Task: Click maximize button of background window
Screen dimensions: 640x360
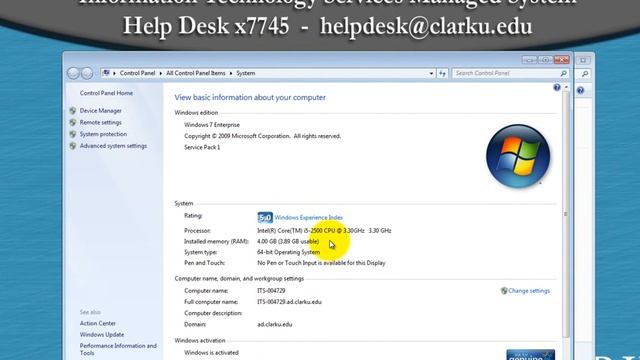Action: (583, 60)
